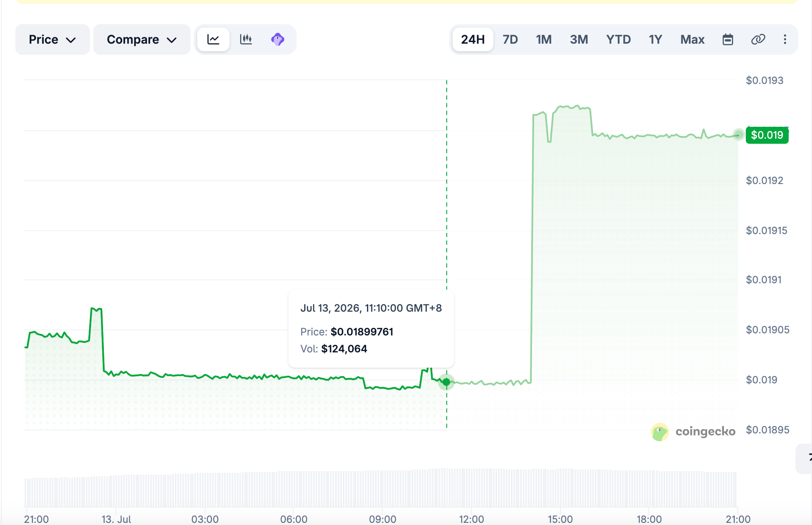The height and width of the screenshot is (525, 812).
Task: Select the 1M time range
Action: [543, 39]
